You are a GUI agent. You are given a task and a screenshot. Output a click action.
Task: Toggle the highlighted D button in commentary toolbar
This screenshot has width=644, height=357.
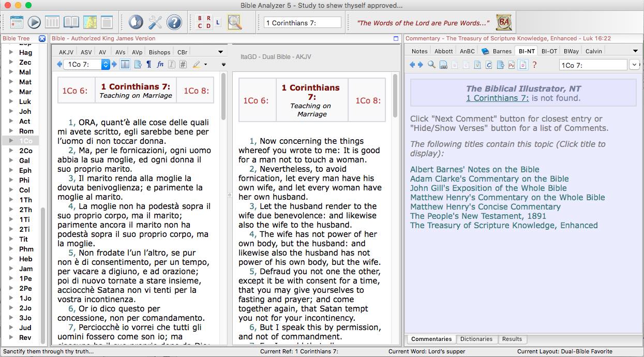coord(522,65)
